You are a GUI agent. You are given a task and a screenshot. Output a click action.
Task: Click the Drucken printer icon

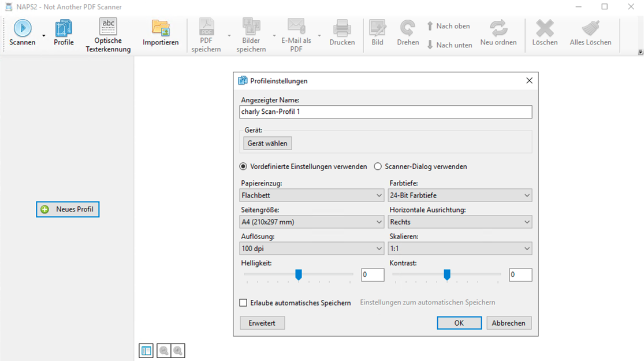[342, 28]
